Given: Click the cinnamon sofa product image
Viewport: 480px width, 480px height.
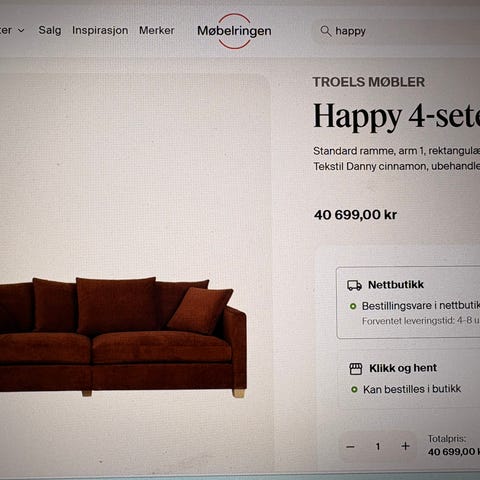Looking at the screenshot, I should tap(123, 337).
